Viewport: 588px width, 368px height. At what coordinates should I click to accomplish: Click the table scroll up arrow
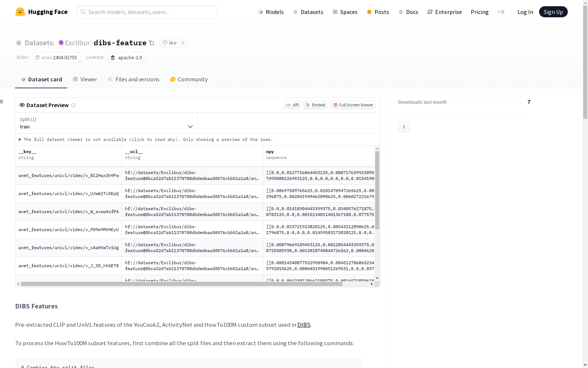click(x=377, y=149)
